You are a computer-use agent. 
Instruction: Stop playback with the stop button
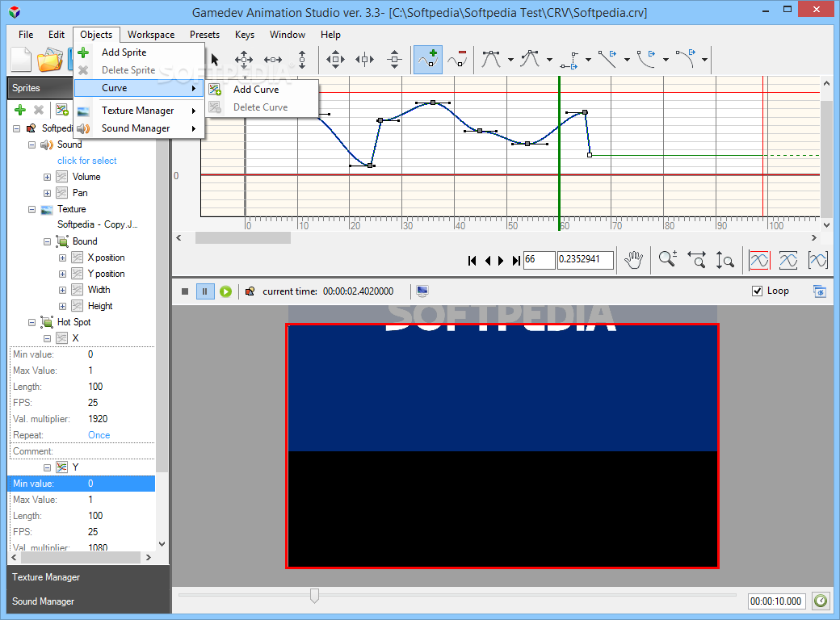point(185,291)
